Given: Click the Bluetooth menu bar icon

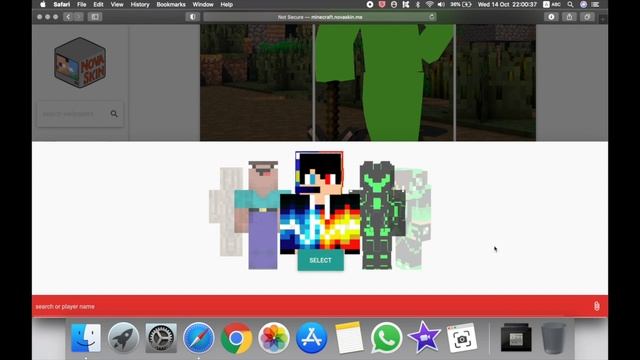Looking at the screenshot, I should [418, 4].
